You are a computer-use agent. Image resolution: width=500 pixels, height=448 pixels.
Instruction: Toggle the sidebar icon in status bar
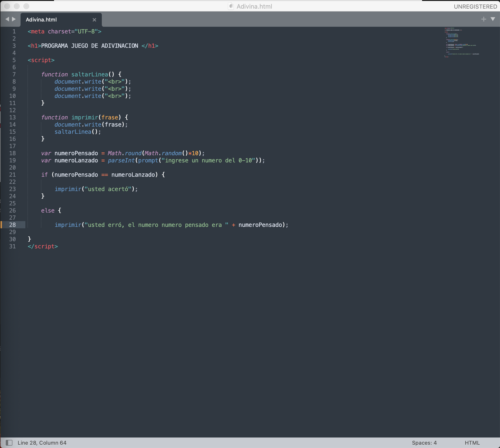coord(9,443)
